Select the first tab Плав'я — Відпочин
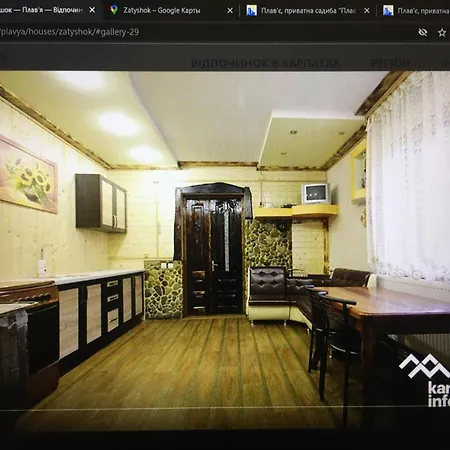The image size is (450, 450). coord(41,10)
